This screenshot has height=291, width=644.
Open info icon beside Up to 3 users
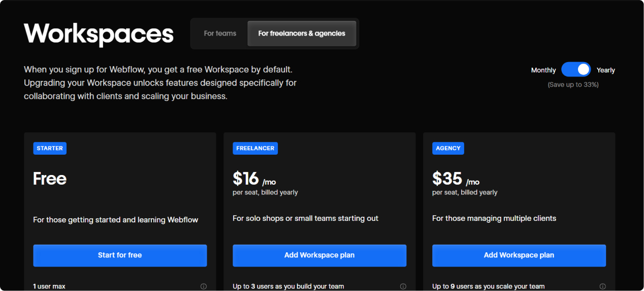(403, 286)
